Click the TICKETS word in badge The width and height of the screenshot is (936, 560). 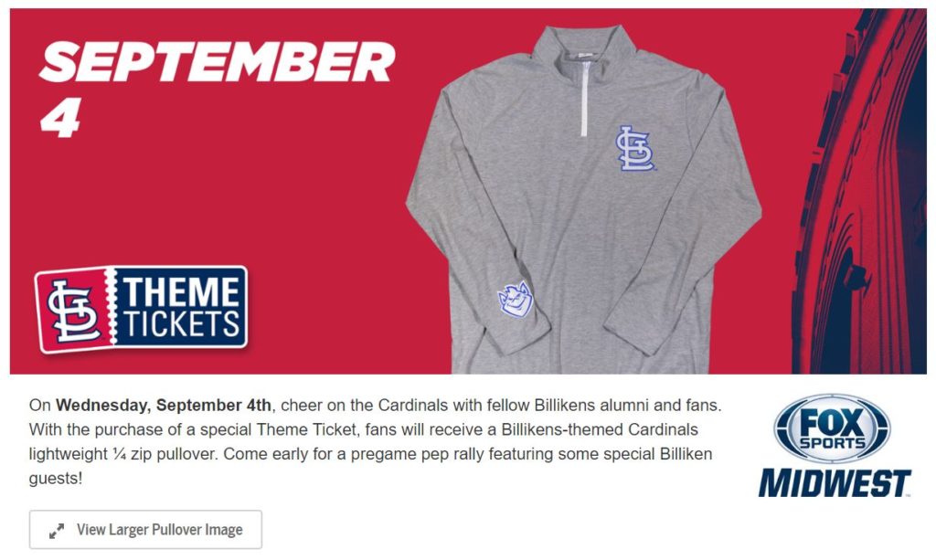[182, 324]
